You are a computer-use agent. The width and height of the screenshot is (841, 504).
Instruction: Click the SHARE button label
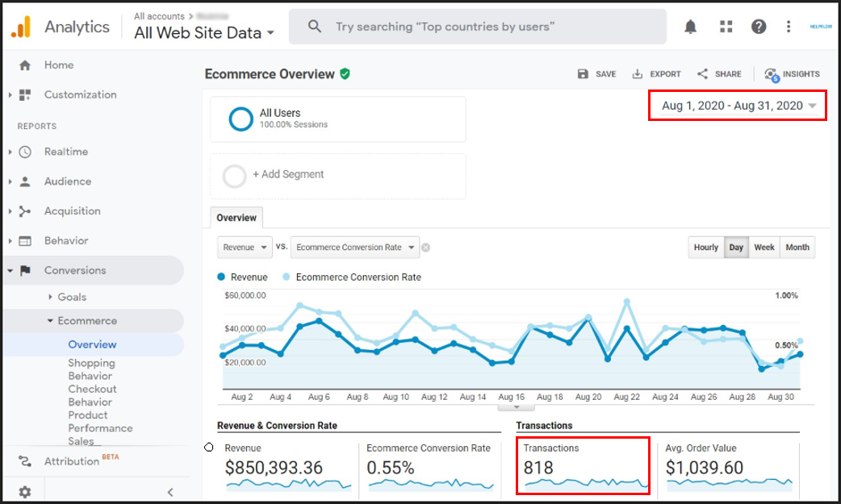(728, 74)
